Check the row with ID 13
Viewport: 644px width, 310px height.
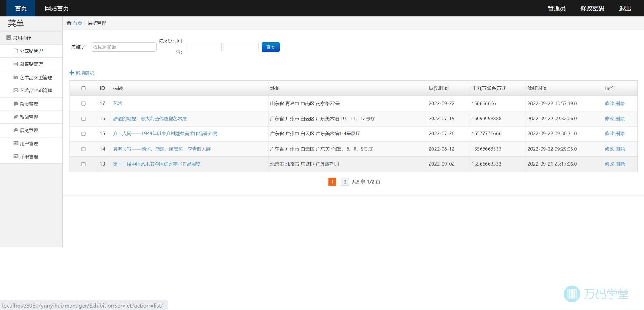coord(83,164)
